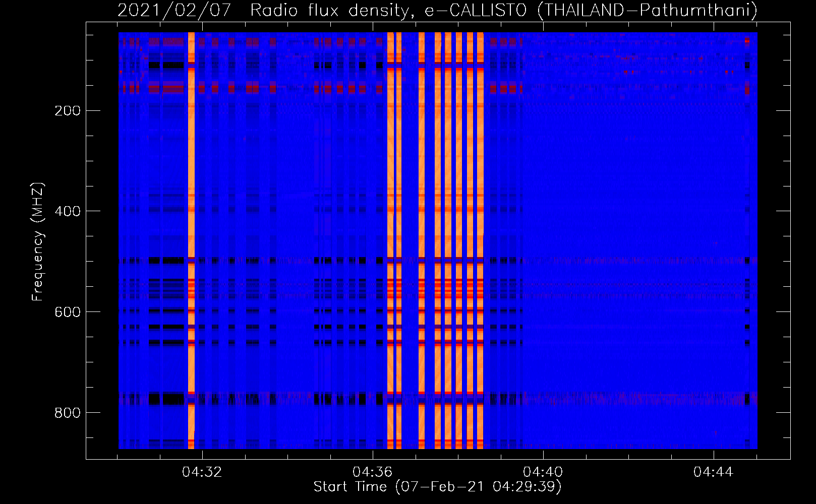Image resolution: width=816 pixels, height=504 pixels.
Task: Click the '600' frequency tick label
Action: [67, 312]
